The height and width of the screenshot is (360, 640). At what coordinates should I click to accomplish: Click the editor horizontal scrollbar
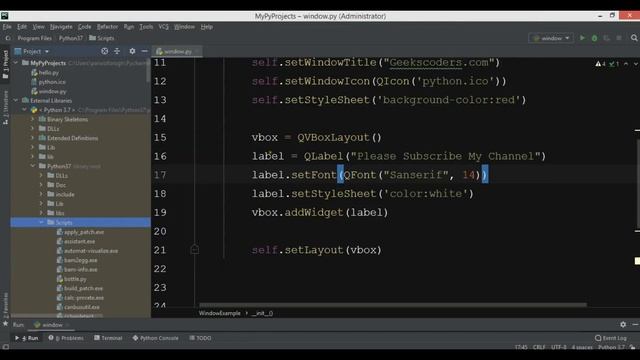tap(393, 304)
